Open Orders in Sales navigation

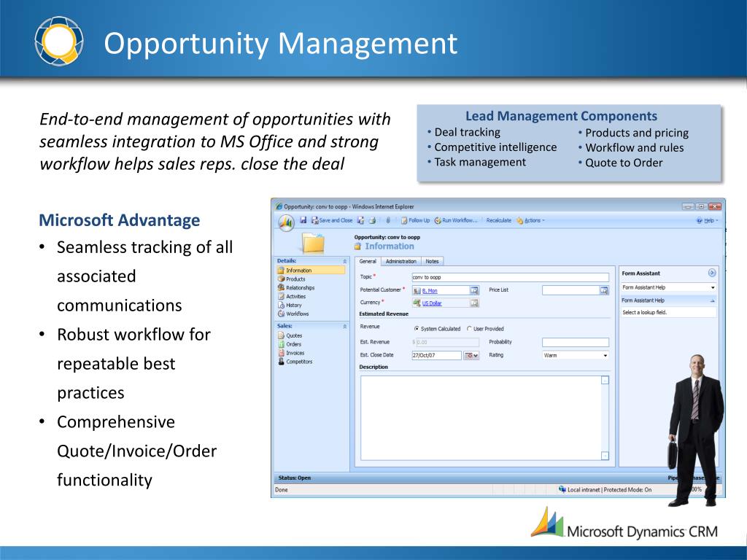pos(290,344)
